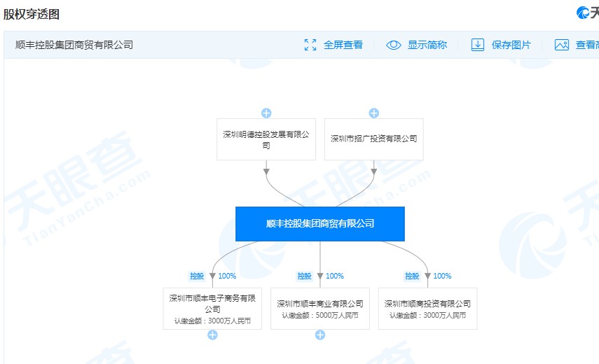Click 100% label above 深圳市顺丰商业有限公司
Image resolution: width=599 pixels, height=364 pixels.
[x=335, y=276]
